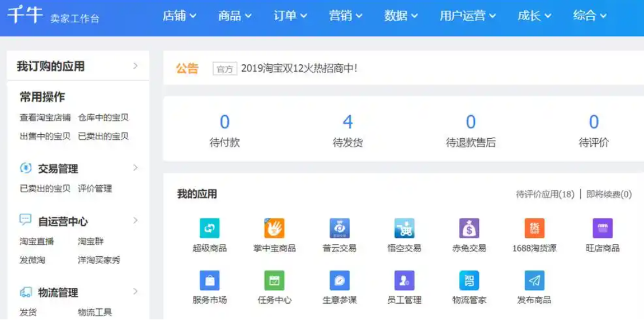The width and height of the screenshot is (644, 330).
Task: Click the 公告 label
Action: [x=187, y=68]
